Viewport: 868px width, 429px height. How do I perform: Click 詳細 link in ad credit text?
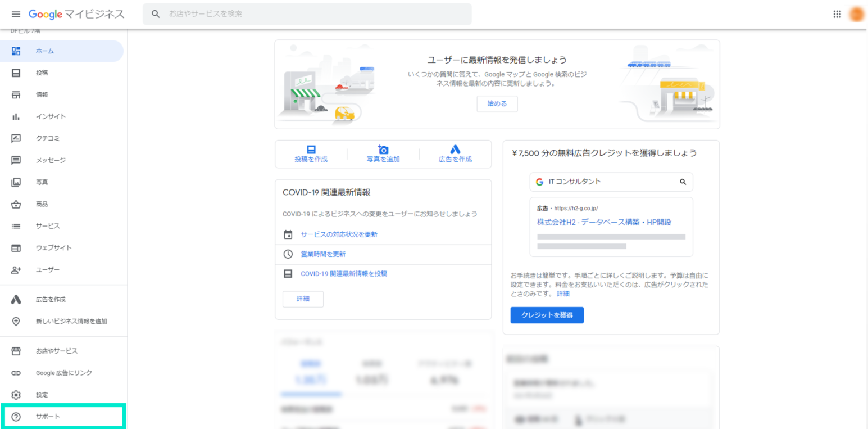(563, 294)
